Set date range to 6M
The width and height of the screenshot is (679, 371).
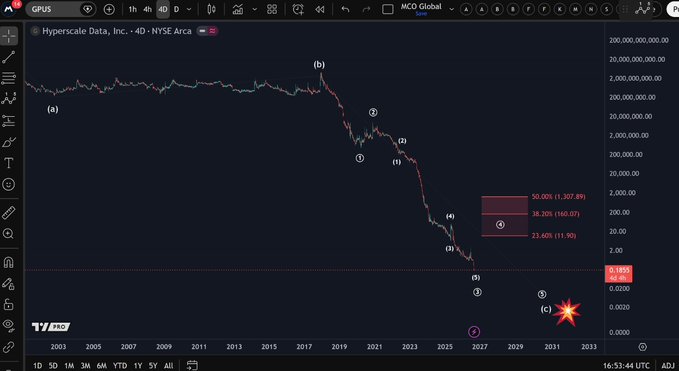101,366
